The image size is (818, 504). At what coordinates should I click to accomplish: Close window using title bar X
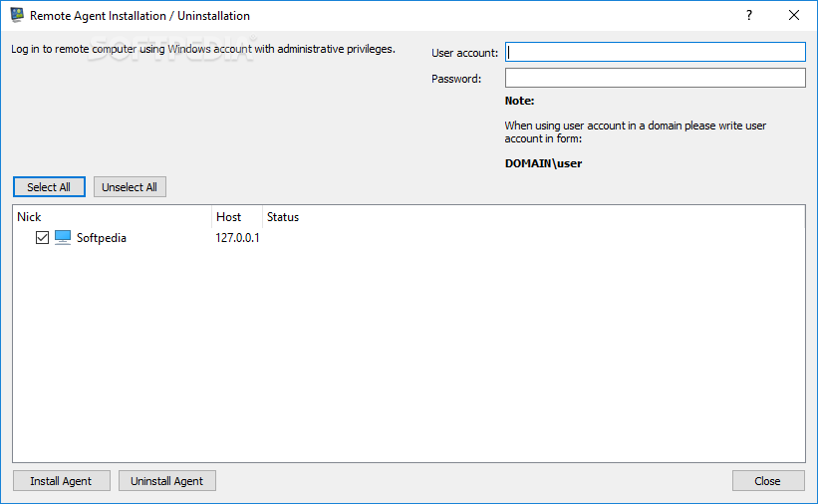(794, 16)
